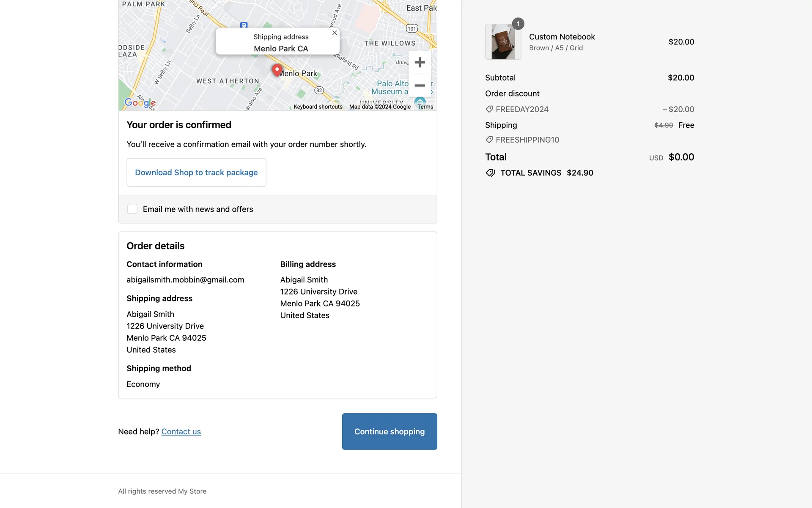
Task: Click the Route 101 highway shield on map
Action: [x=411, y=28]
